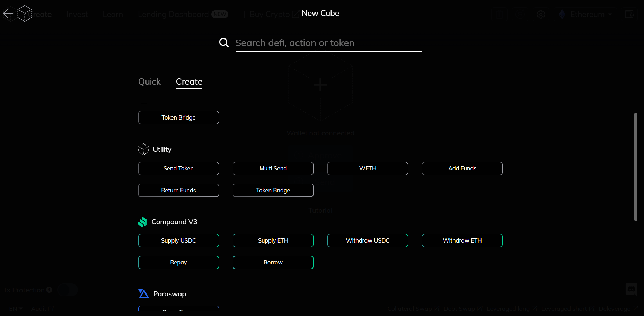Image resolution: width=644 pixels, height=316 pixels.
Task: Open the EN language dropdown
Action: 16,309
